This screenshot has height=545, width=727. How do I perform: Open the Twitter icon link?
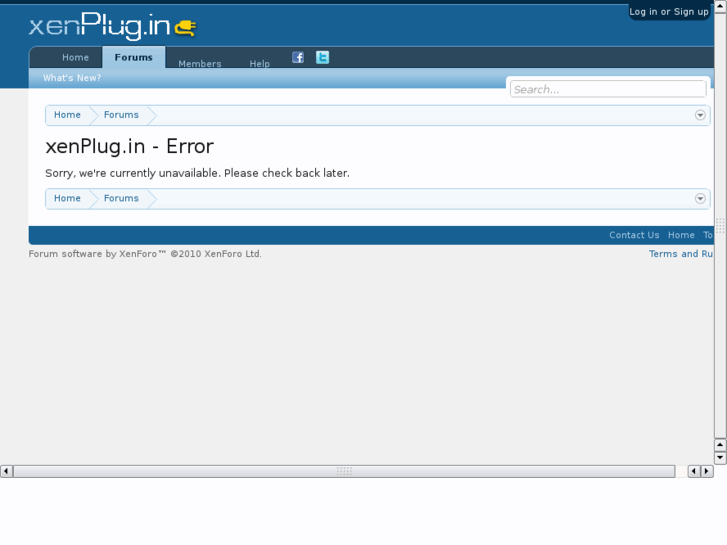pyautogui.click(x=322, y=58)
